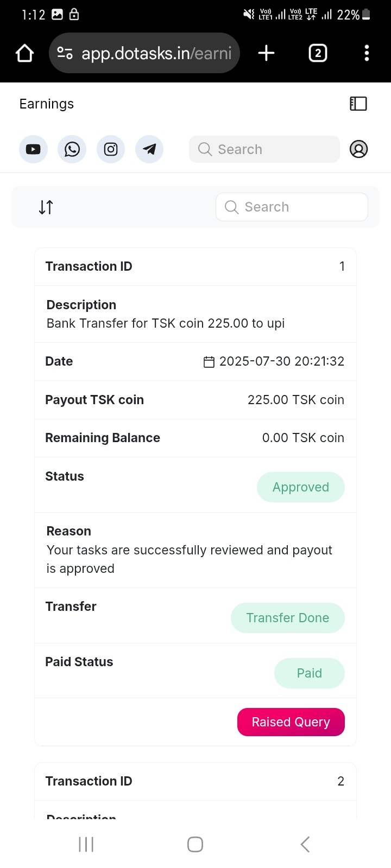Viewport: 391px width, 868px height.
Task: Open a new browser tab
Action: pyautogui.click(x=266, y=53)
